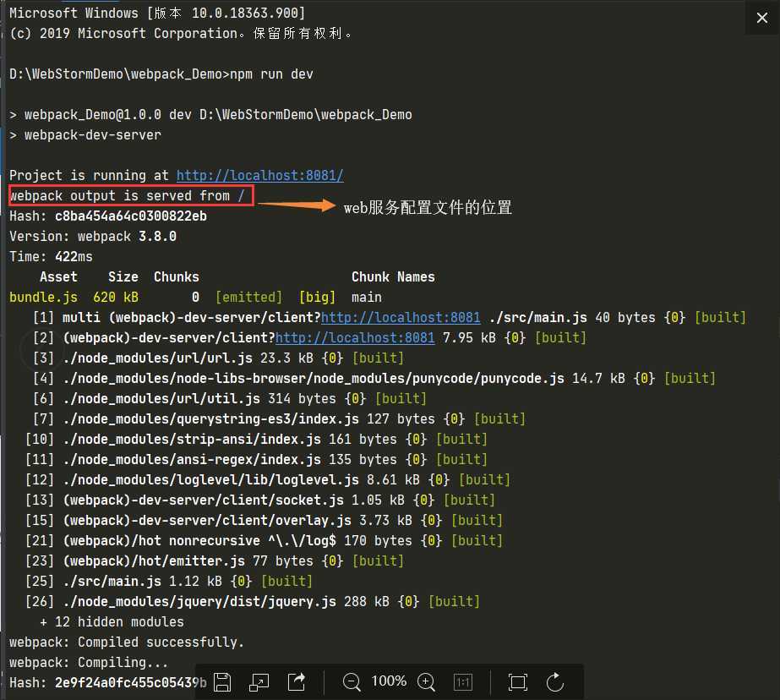This screenshot has width=780, height=700.
Task: Click 'webpack output is served from /' text
Action: pos(128,195)
